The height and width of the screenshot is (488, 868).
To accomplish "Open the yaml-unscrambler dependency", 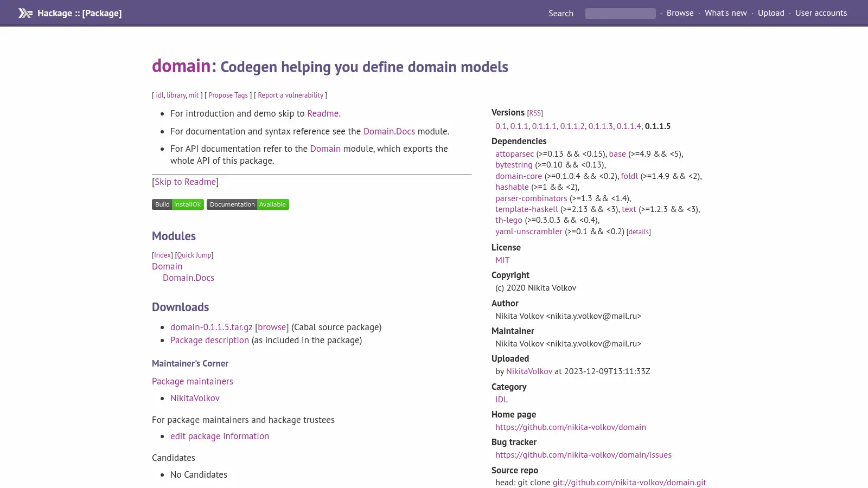I will click(529, 232).
